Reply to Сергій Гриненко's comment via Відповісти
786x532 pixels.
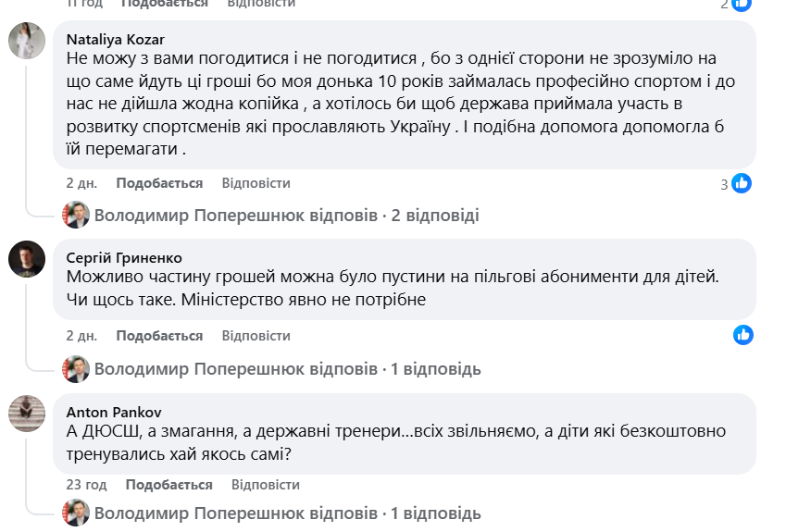coord(256,336)
